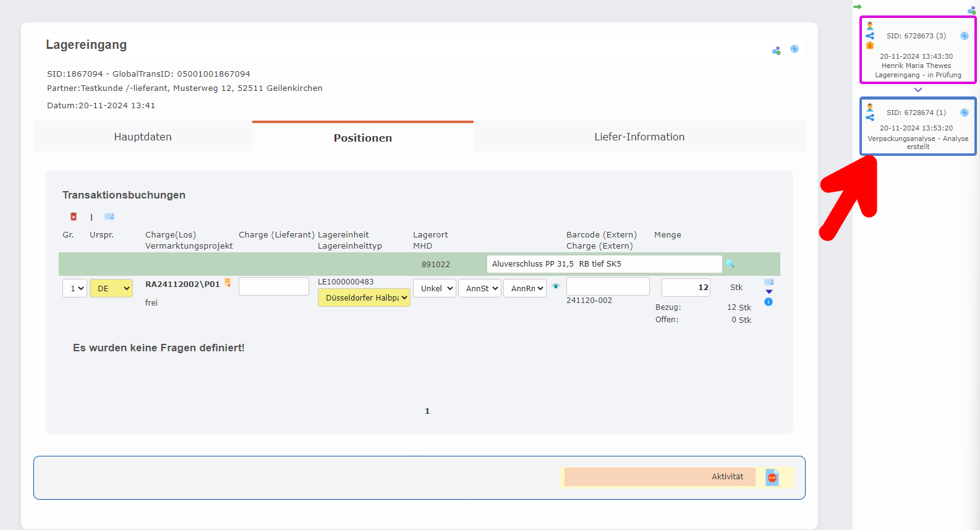Screen dimensions: 980x530
Task: Toggle the eye icon next to the AnnRn dropdown
Action: (x=556, y=286)
